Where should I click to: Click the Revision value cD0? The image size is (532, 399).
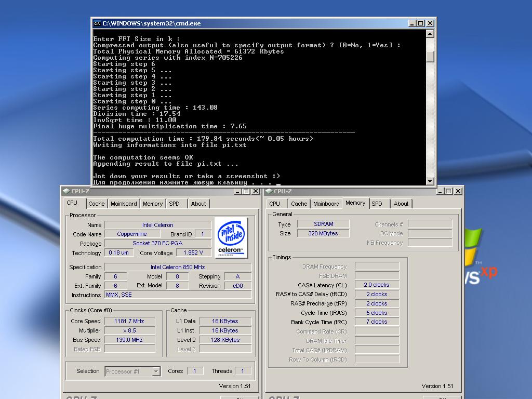click(238, 286)
